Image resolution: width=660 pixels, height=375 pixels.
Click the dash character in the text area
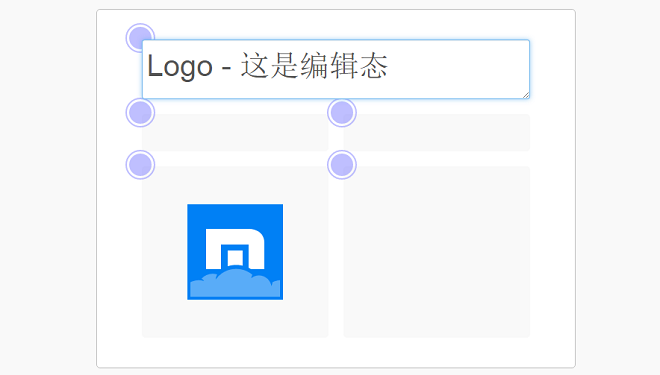coord(226,67)
